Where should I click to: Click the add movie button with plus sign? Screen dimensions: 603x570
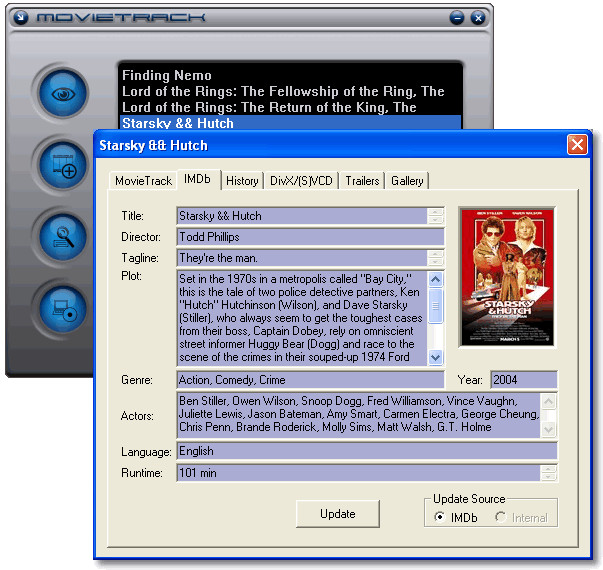(x=63, y=165)
